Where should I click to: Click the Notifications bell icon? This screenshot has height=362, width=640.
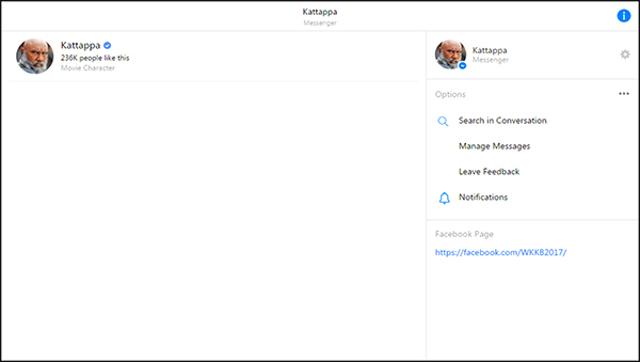444,198
